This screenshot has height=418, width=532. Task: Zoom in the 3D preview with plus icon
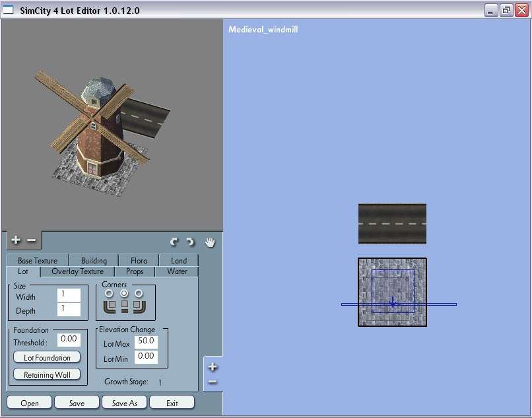(16, 240)
